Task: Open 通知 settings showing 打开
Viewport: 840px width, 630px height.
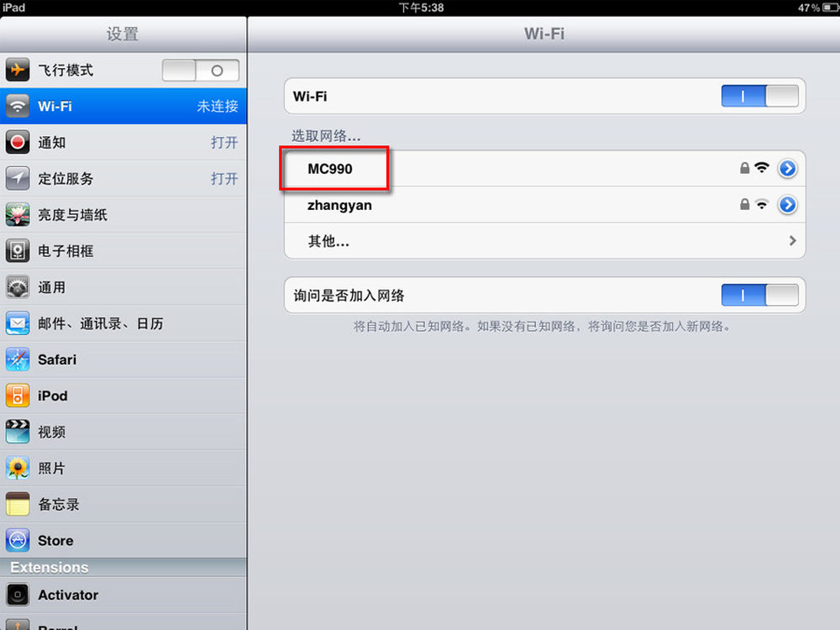Action: tap(123, 143)
